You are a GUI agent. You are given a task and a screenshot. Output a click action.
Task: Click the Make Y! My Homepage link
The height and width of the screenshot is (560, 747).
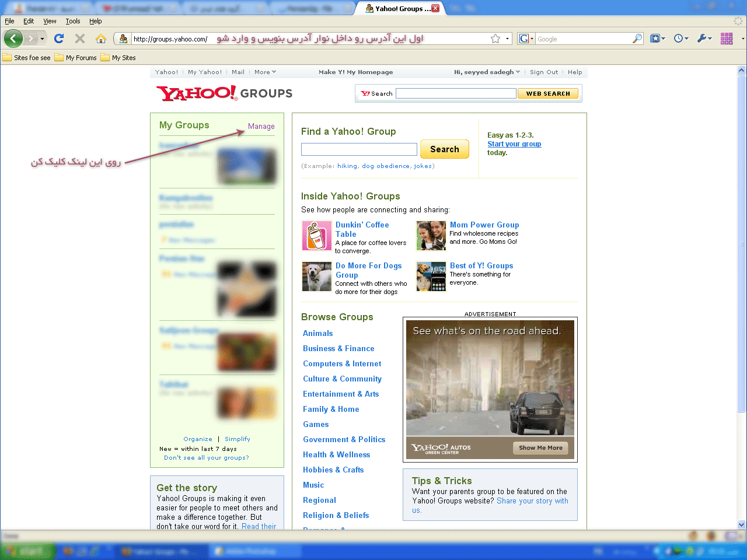[355, 72]
